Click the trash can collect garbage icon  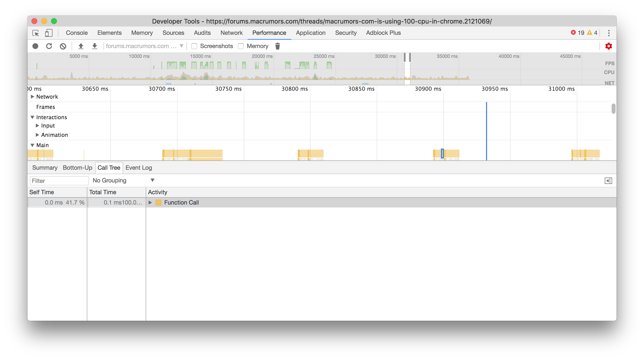(278, 46)
